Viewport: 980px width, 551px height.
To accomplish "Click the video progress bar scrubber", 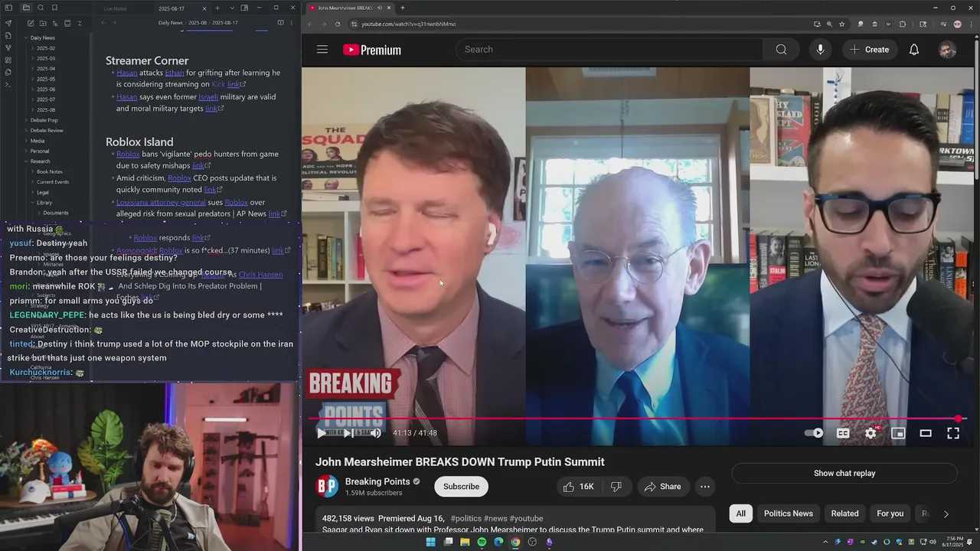I will [x=958, y=419].
